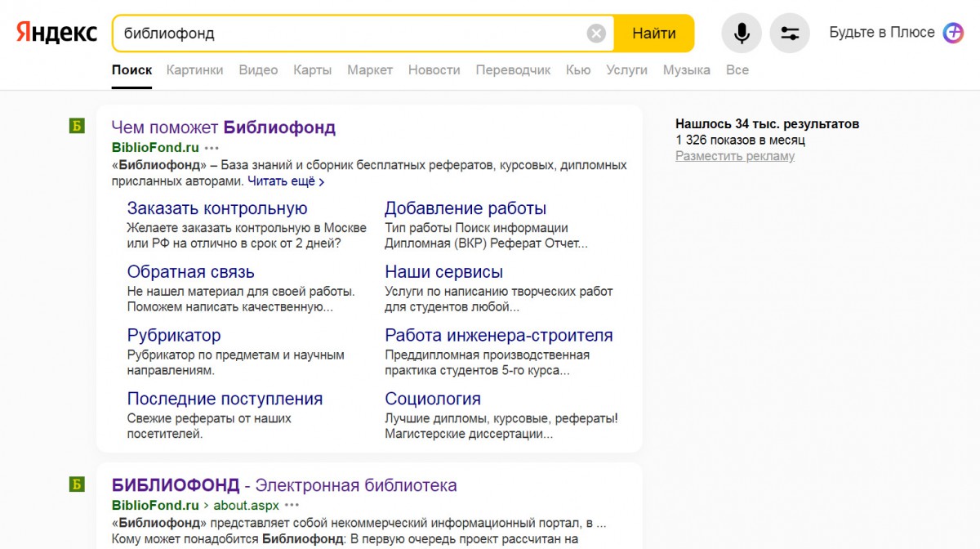Click the Яндекс logo
The width and height of the screenshot is (980, 549).
coord(56,33)
